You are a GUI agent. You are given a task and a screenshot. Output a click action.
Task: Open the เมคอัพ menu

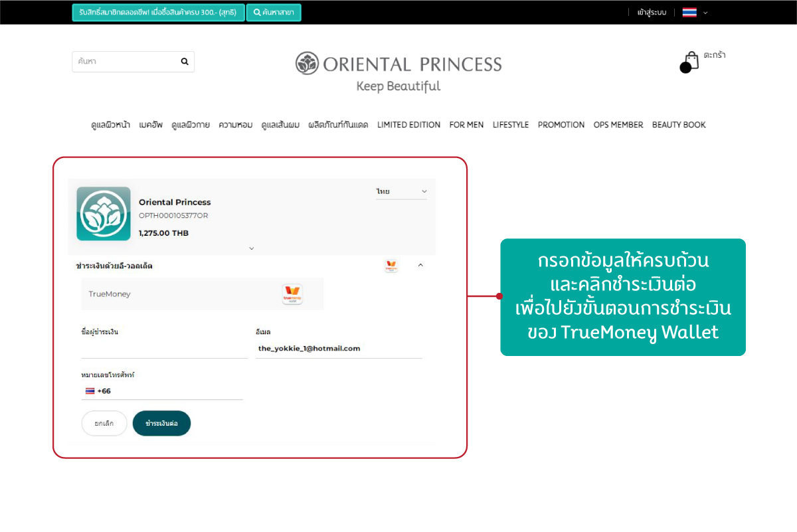click(151, 124)
